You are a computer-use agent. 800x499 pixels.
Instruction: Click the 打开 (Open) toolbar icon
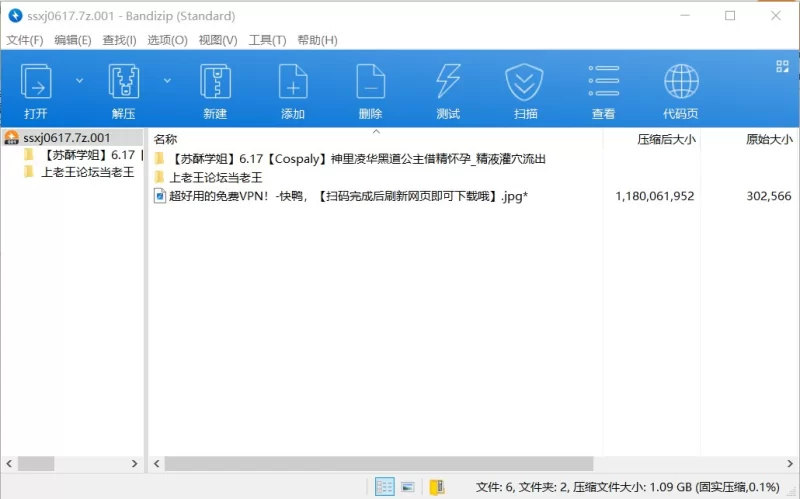[36, 82]
